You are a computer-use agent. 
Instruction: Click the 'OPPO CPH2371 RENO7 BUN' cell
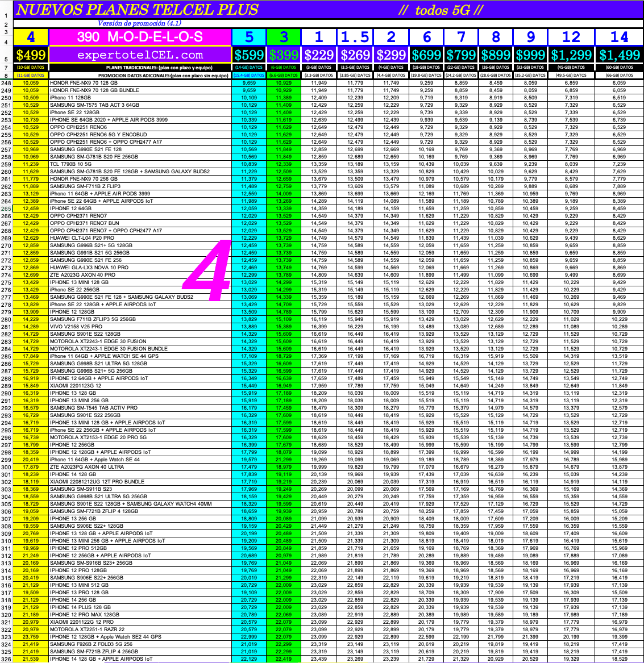point(140,223)
